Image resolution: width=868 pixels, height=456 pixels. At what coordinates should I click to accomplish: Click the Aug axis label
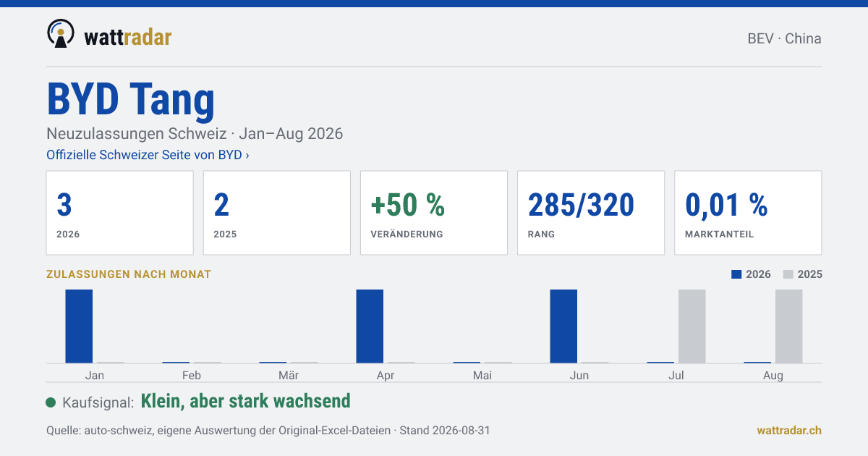point(773,375)
